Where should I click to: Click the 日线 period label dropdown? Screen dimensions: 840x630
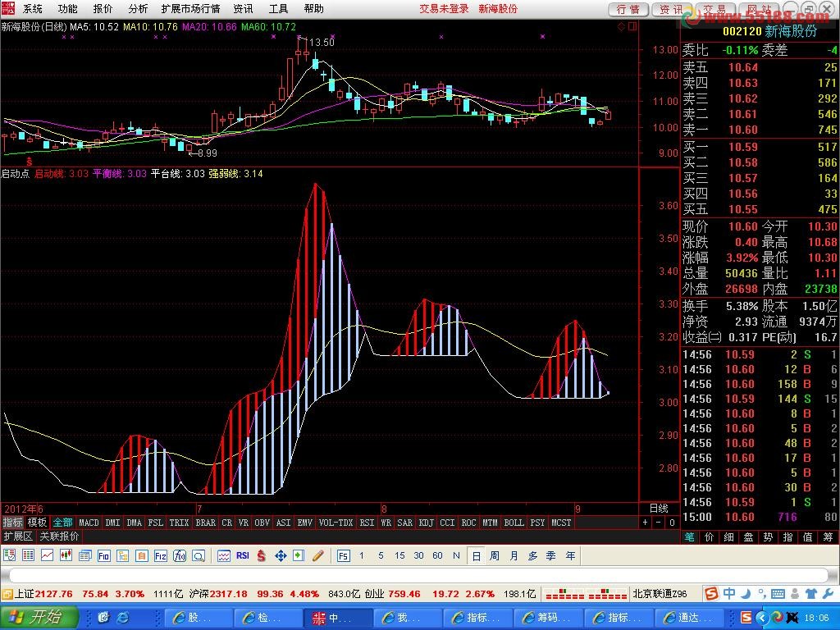pyautogui.click(x=659, y=509)
